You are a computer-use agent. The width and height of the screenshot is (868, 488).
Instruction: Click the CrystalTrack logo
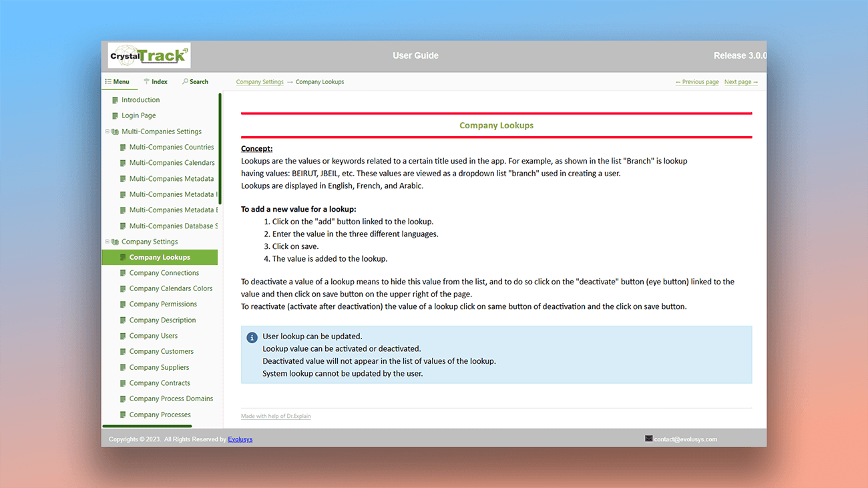point(148,55)
